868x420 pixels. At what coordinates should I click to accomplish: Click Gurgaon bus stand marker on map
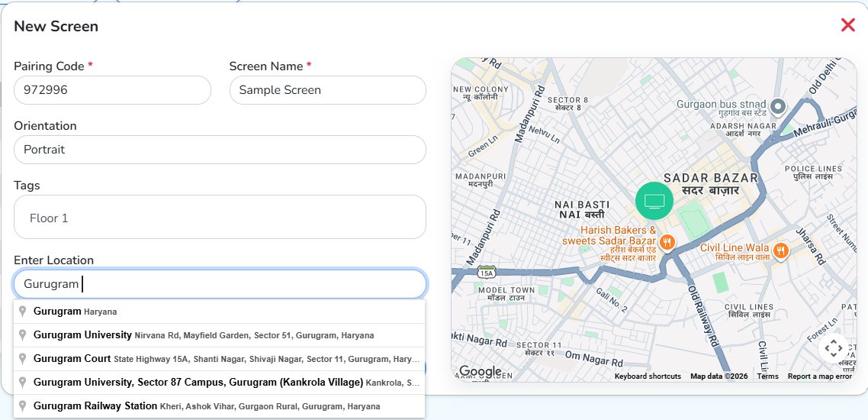pyautogui.click(x=778, y=106)
